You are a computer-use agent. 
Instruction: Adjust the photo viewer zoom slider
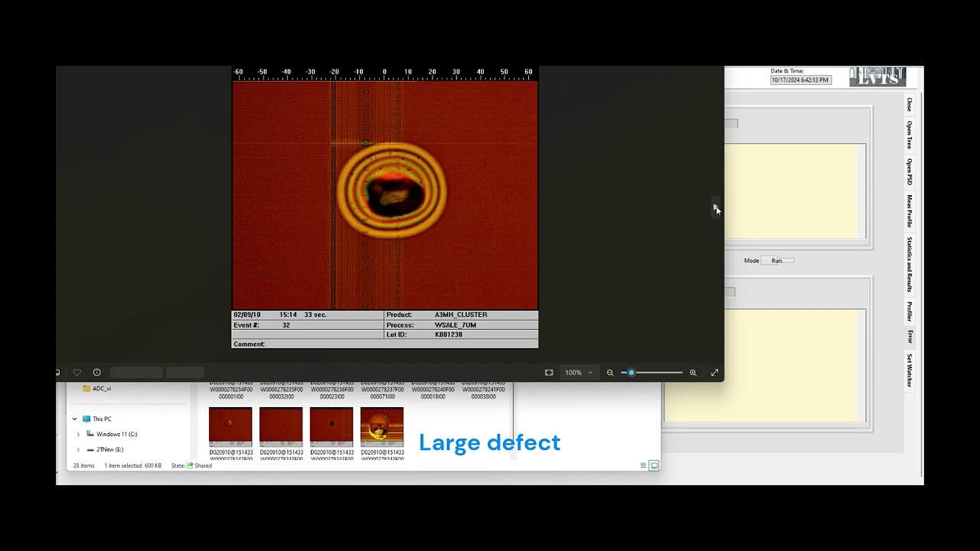point(652,373)
